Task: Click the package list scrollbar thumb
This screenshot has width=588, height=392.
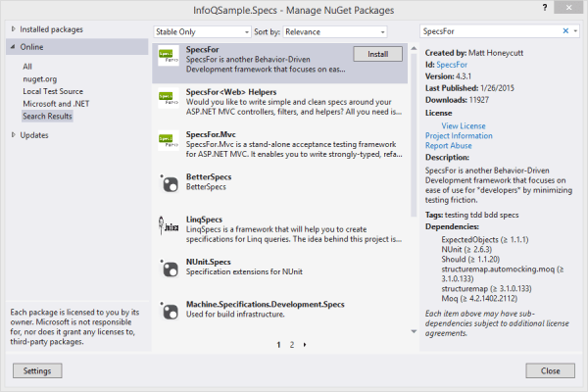Action: (414, 135)
